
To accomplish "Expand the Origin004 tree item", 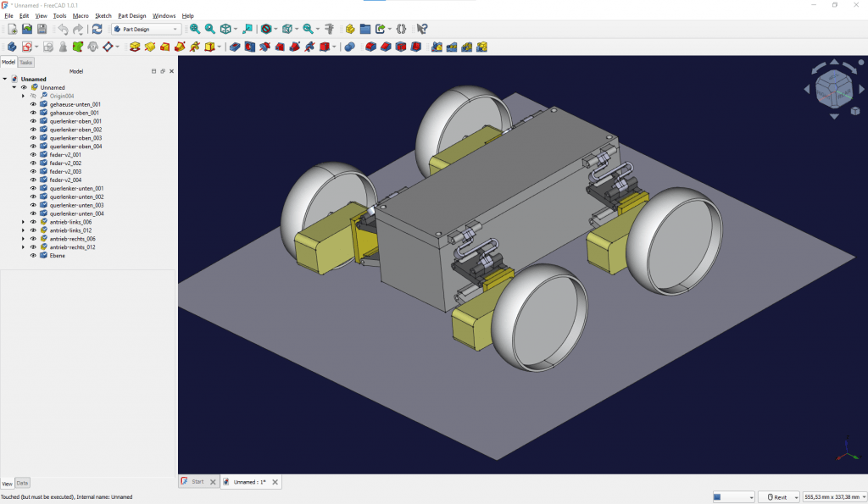I will pyautogui.click(x=23, y=96).
